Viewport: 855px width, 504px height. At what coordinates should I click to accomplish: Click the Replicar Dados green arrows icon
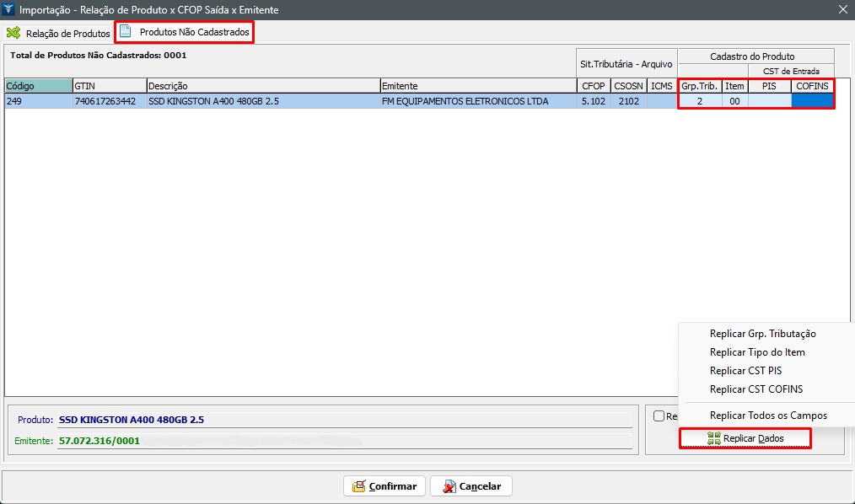(714, 438)
